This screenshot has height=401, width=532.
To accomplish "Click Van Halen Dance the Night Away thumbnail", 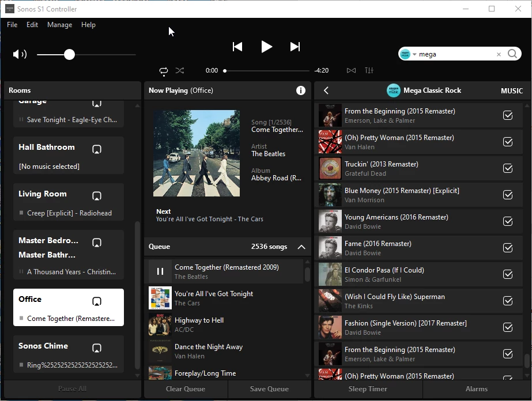I will click(x=160, y=351).
